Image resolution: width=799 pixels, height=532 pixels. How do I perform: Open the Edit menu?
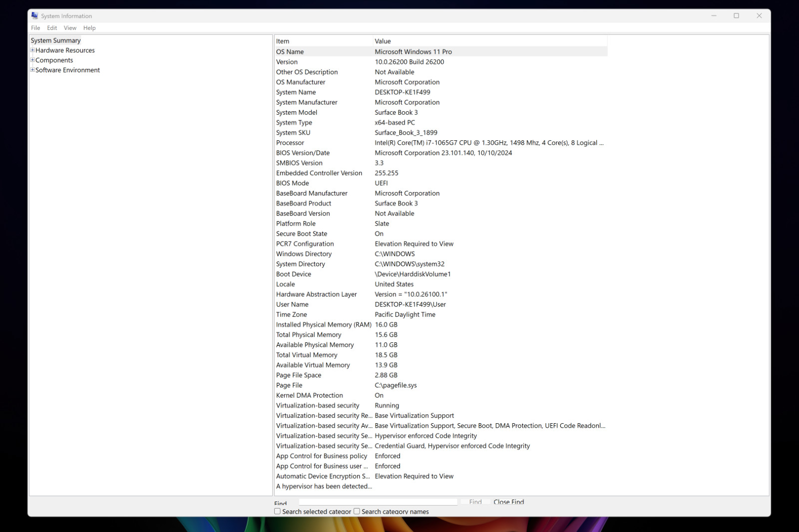[x=52, y=28]
